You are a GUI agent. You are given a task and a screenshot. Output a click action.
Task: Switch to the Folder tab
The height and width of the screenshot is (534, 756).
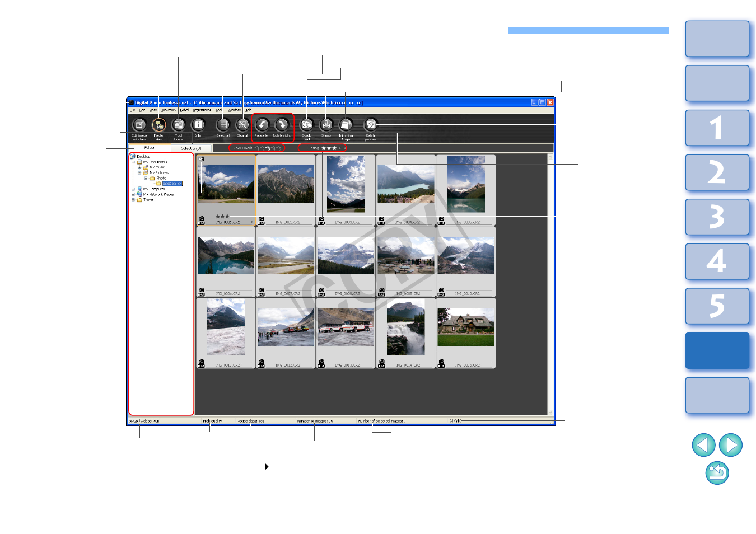click(x=150, y=148)
